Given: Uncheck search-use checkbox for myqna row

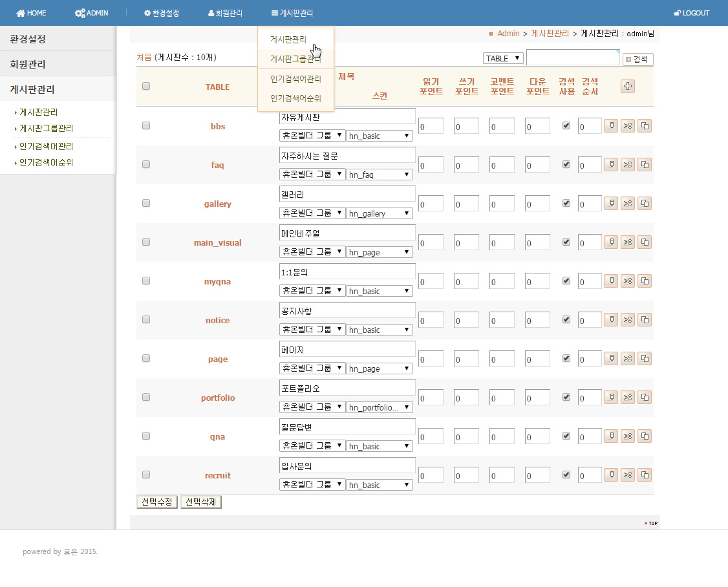Looking at the screenshot, I should coord(566,281).
